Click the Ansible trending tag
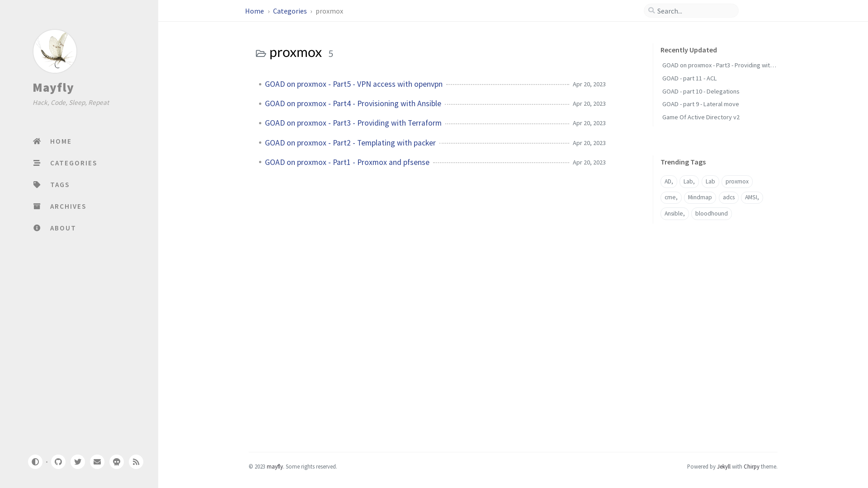The image size is (868, 488). click(x=674, y=213)
